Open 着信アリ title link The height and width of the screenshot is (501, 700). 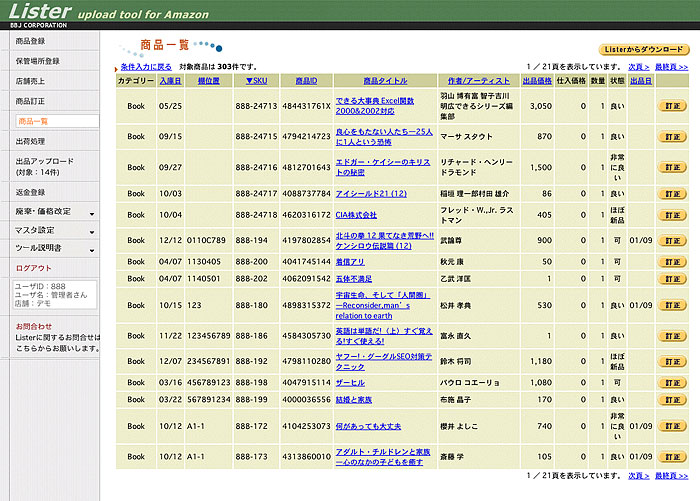350,262
